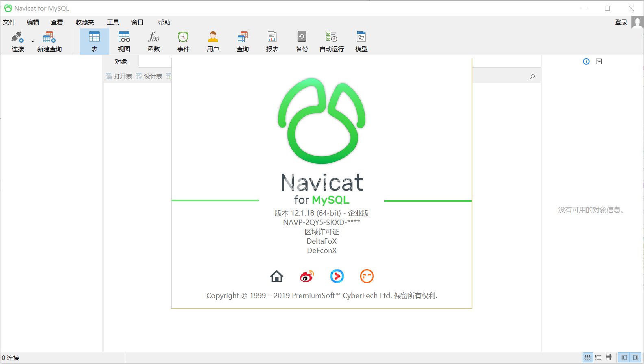Click the Navicat logo in About dialog
The image size is (644, 364).
pyautogui.click(x=322, y=121)
